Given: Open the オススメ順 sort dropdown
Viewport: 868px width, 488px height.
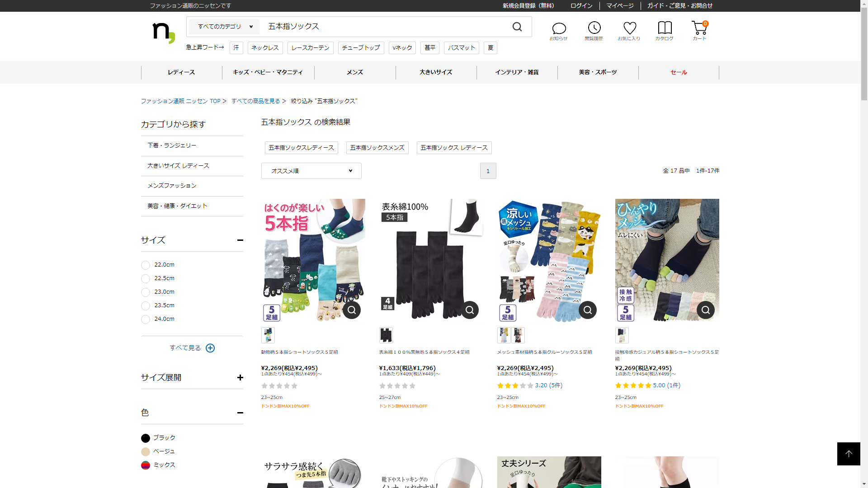Looking at the screenshot, I should [x=311, y=171].
